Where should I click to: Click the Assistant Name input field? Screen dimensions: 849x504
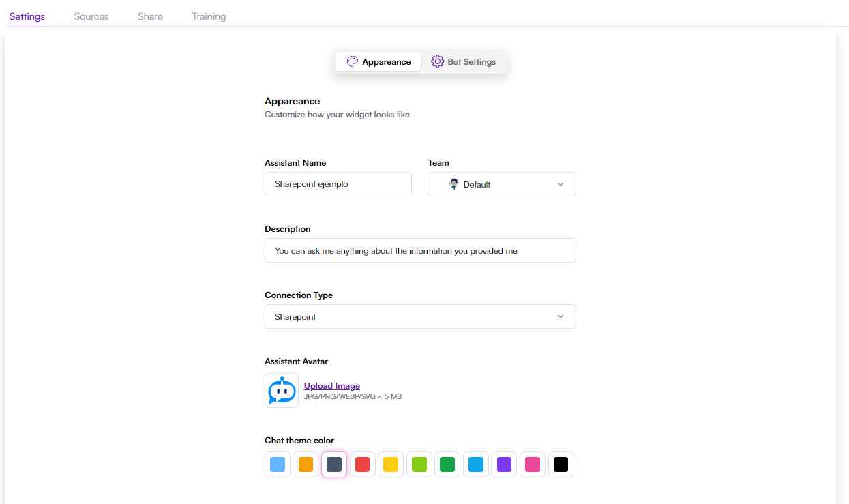(338, 184)
